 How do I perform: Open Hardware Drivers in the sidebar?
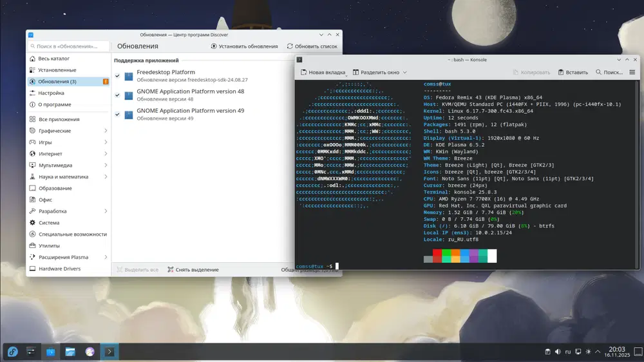pyautogui.click(x=69, y=269)
